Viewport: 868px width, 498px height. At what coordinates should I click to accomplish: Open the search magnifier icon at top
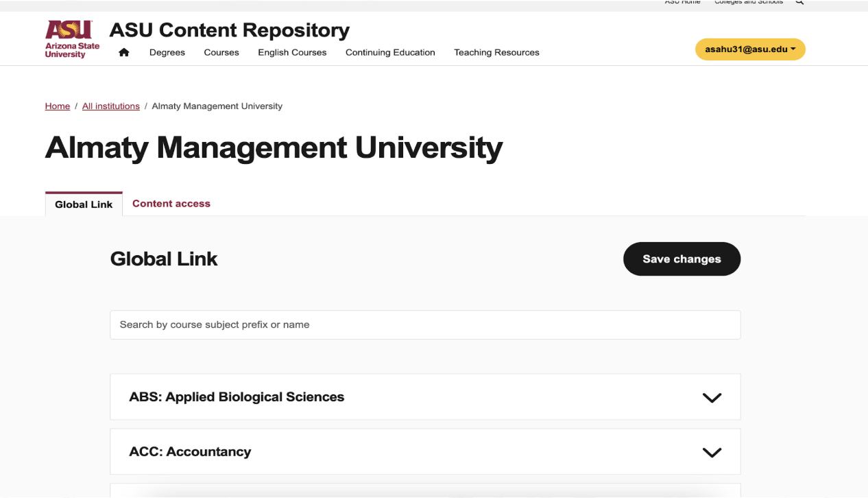pos(799,2)
